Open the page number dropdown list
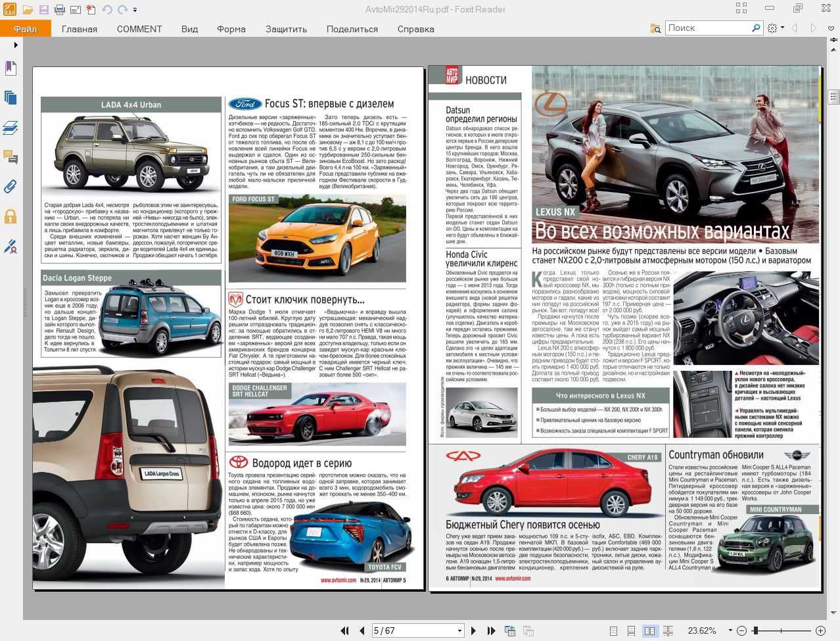This screenshot has height=641, width=840. [x=459, y=630]
